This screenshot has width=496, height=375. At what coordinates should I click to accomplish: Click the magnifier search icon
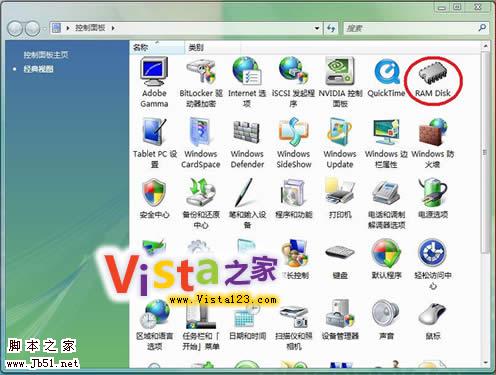(x=482, y=28)
